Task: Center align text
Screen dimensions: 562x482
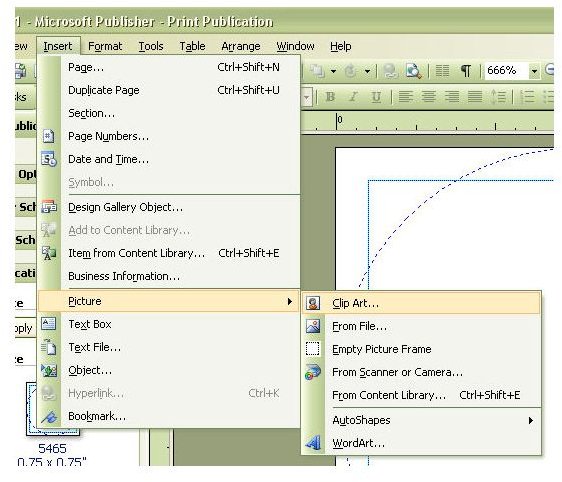Action: [428, 97]
